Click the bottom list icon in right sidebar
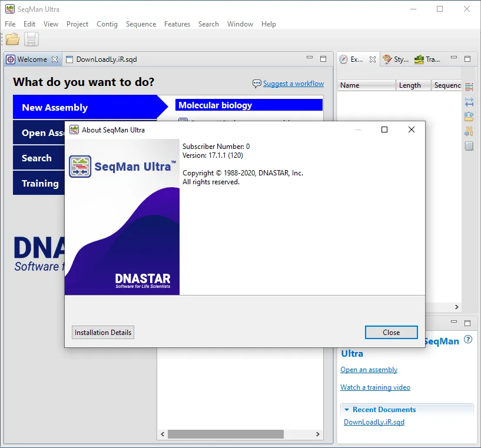This screenshot has height=448, width=481. click(x=469, y=146)
